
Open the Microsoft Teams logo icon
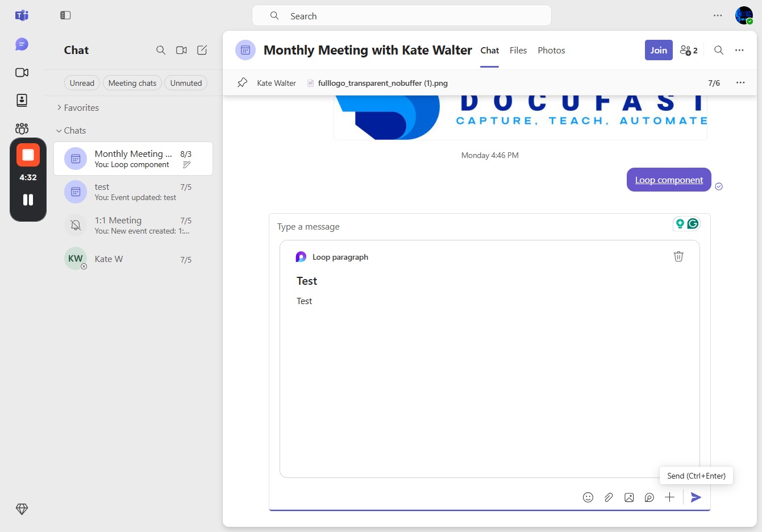[x=22, y=15]
